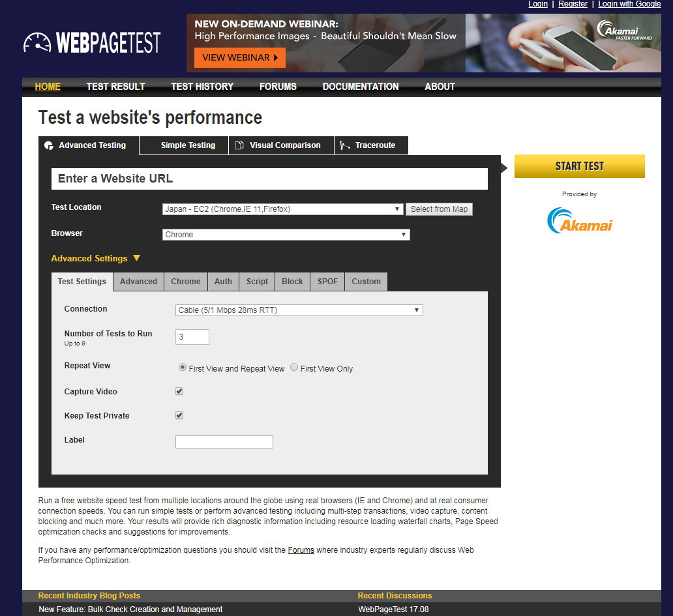Open the Connection speed dropdown

click(299, 310)
